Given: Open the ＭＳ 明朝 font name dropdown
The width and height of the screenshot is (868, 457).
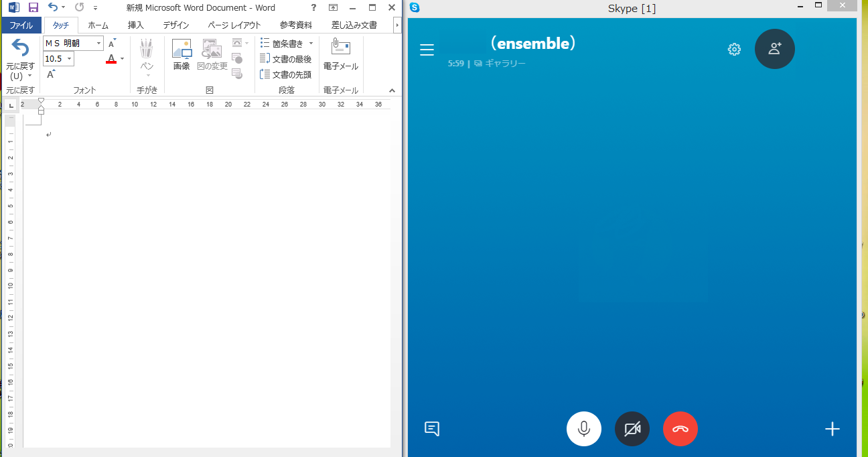Looking at the screenshot, I should pos(99,44).
